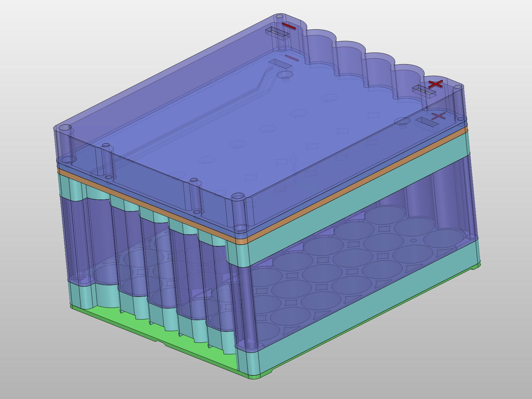Click the bright red minus mark at the lid corner

coord(289,26)
